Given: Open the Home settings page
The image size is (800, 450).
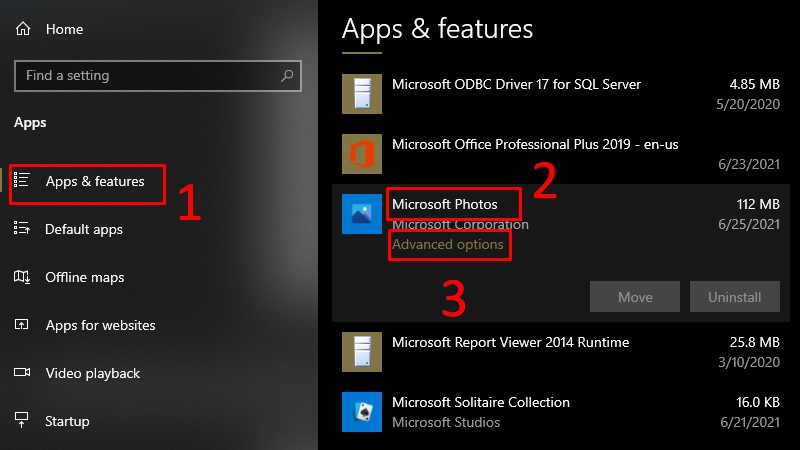Looking at the screenshot, I should (64, 29).
